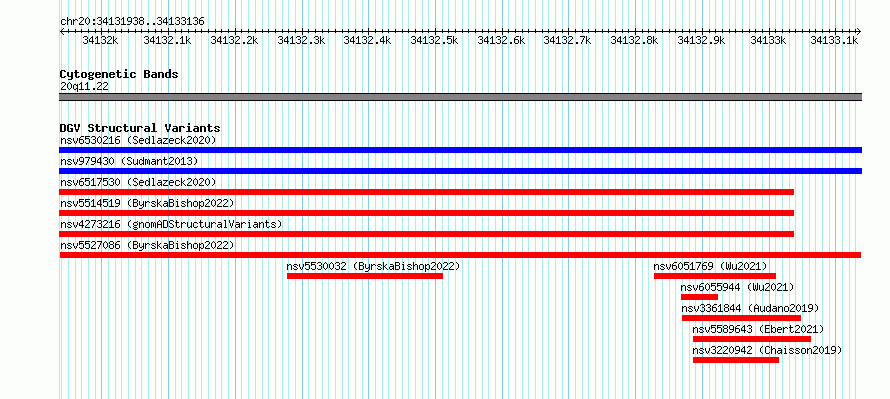This screenshot has height=399, width=890.
Task: Select the blue nsv979430 variant bar
Action: [x=460, y=171]
